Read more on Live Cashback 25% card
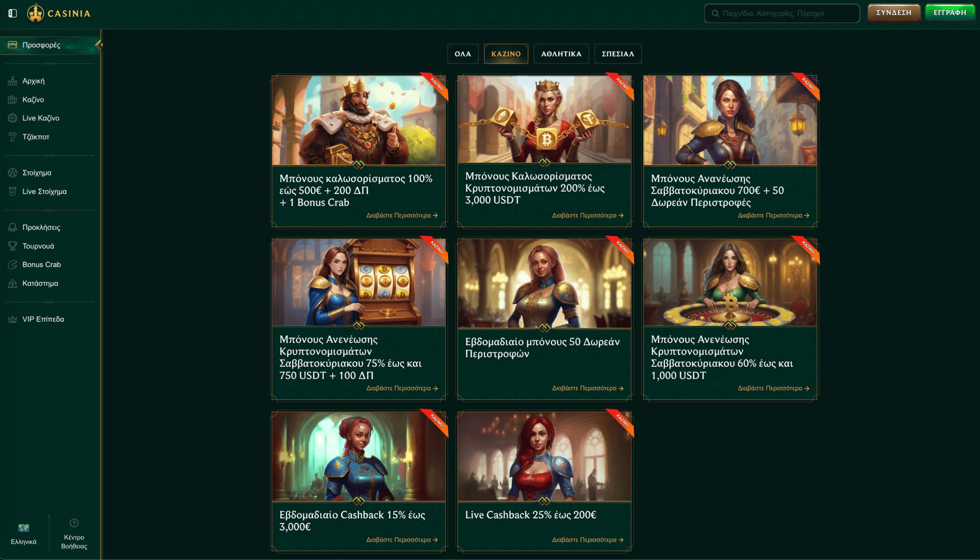Viewport: 980px width, 560px height. [x=588, y=539]
